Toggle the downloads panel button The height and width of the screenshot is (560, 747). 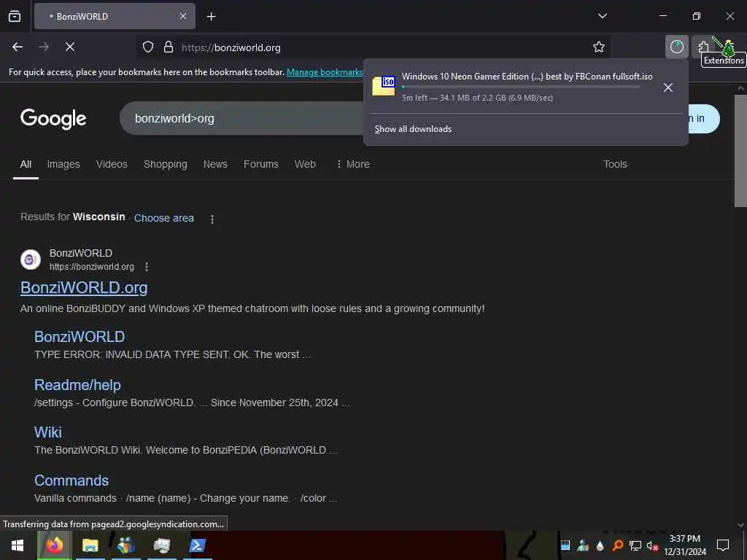click(676, 47)
